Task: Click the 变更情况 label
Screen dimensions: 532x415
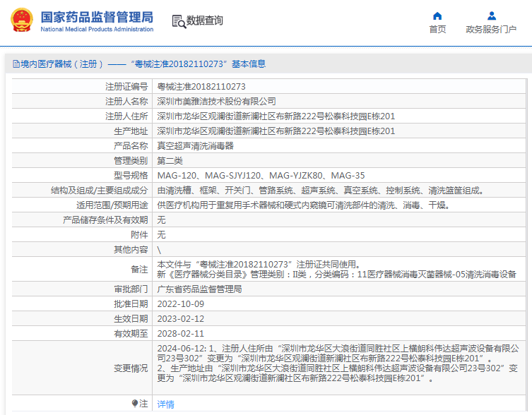Action: coord(131,368)
